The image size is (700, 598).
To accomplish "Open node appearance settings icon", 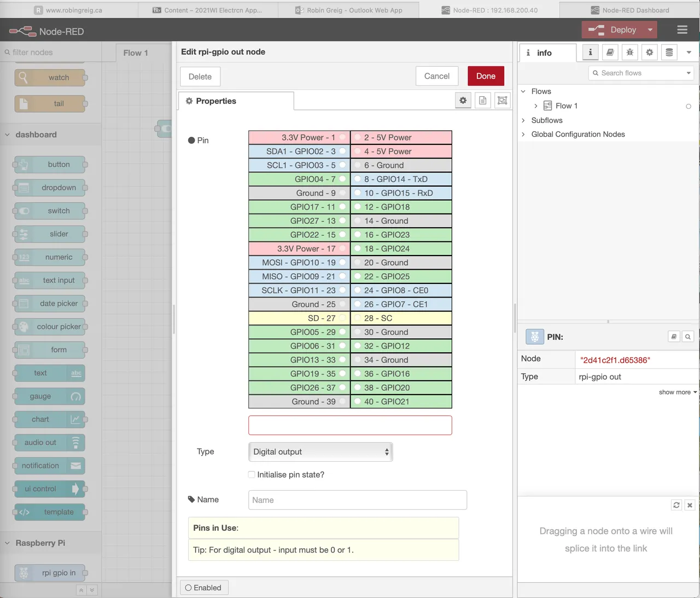I will click(502, 101).
